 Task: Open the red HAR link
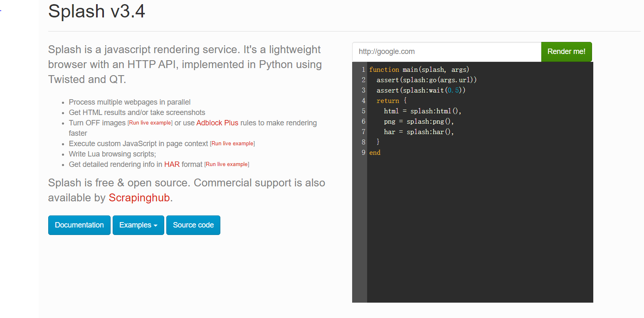pyautogui.click(x=172, y=164)
